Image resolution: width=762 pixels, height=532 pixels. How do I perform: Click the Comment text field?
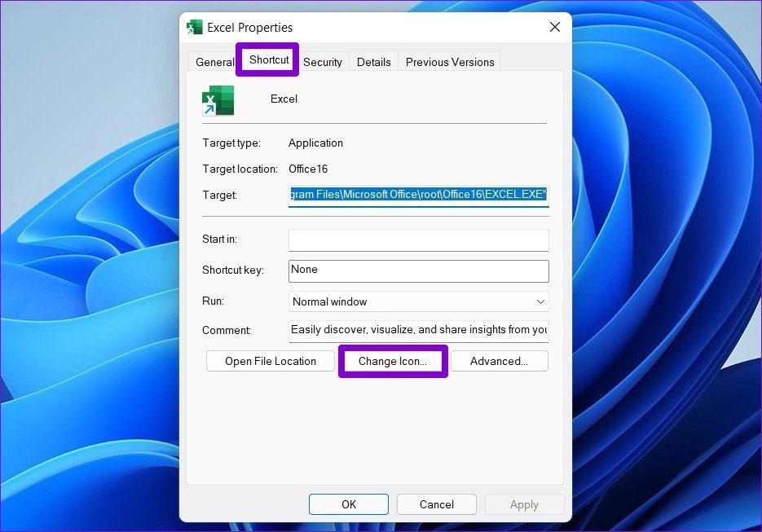[x=418, y=330]
